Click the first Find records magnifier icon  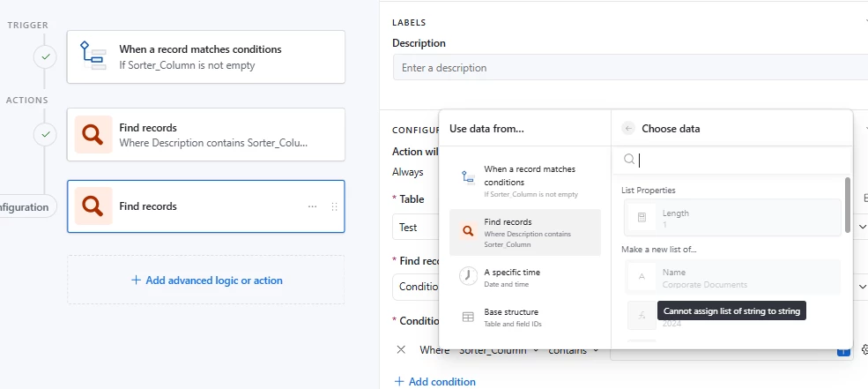[x=93, y=135]
